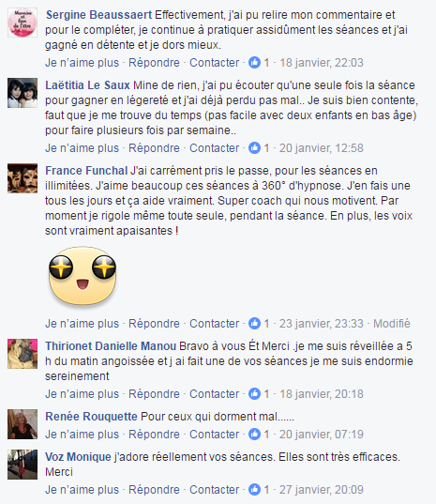The height and width of the screenshot is (504, 436).
Task: Open the Modifié edit history link
Action: click(x=392, y=324)
